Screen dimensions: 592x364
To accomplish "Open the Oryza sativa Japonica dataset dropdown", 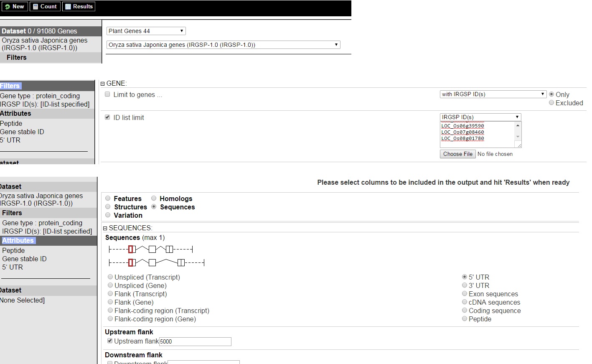I will (x=223, y=45).
